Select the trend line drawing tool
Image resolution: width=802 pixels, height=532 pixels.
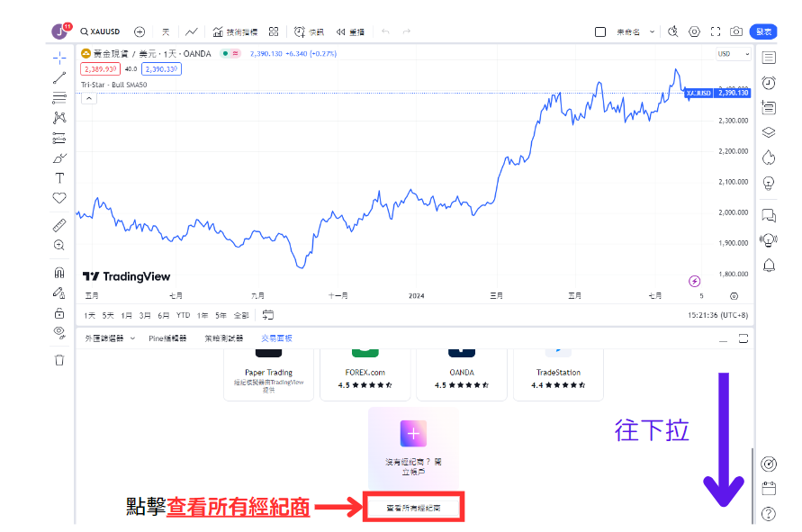pos(59,77)
